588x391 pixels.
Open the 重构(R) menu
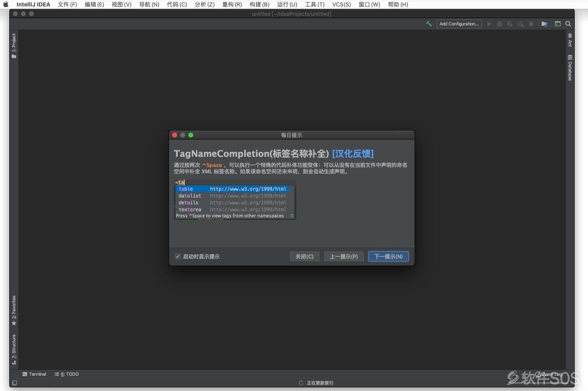(x=232, y=4)
